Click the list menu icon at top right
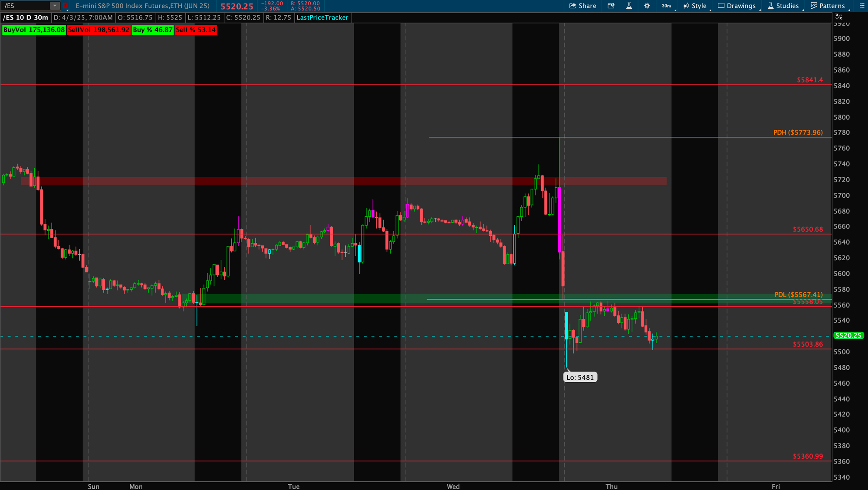 862,6
